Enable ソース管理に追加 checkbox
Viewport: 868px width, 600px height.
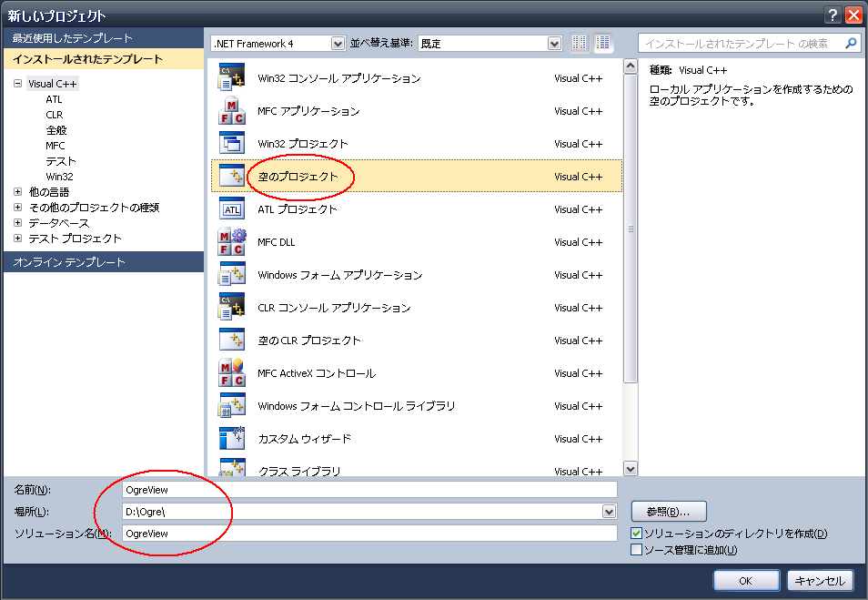(x=636, y=550)
